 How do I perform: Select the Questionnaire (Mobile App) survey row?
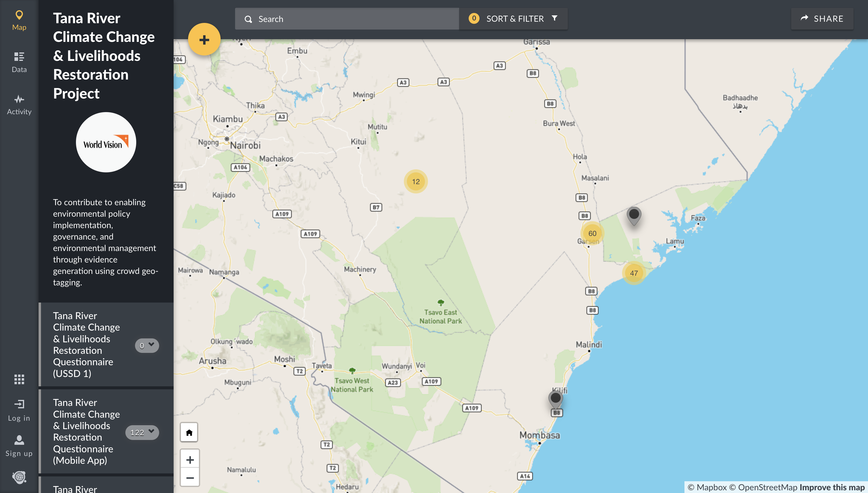107,432
